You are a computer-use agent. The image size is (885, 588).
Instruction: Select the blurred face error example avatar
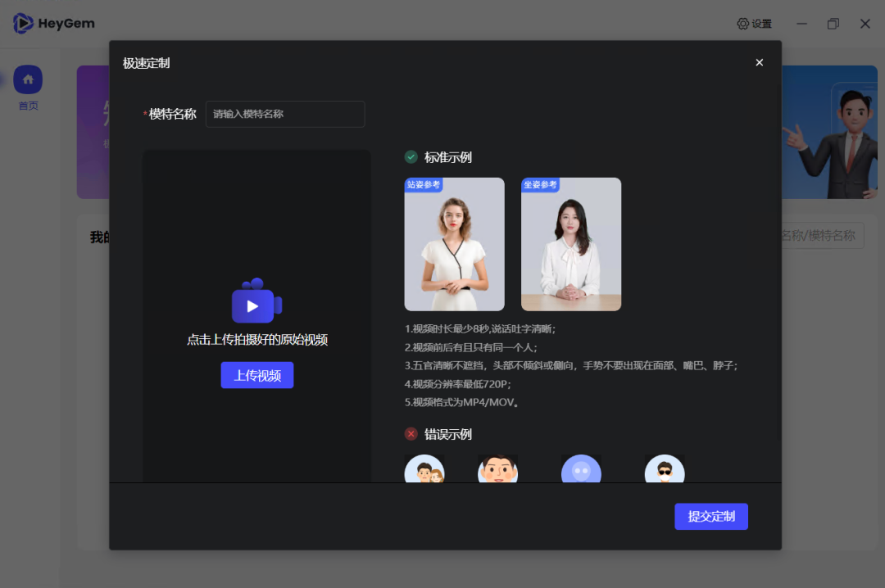coord(581,469)
